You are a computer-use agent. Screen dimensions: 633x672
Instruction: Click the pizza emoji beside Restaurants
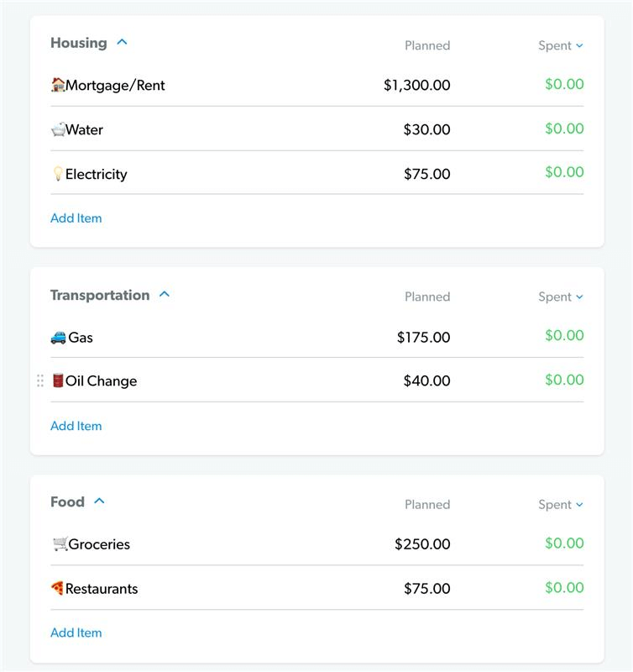coord(58,588)
